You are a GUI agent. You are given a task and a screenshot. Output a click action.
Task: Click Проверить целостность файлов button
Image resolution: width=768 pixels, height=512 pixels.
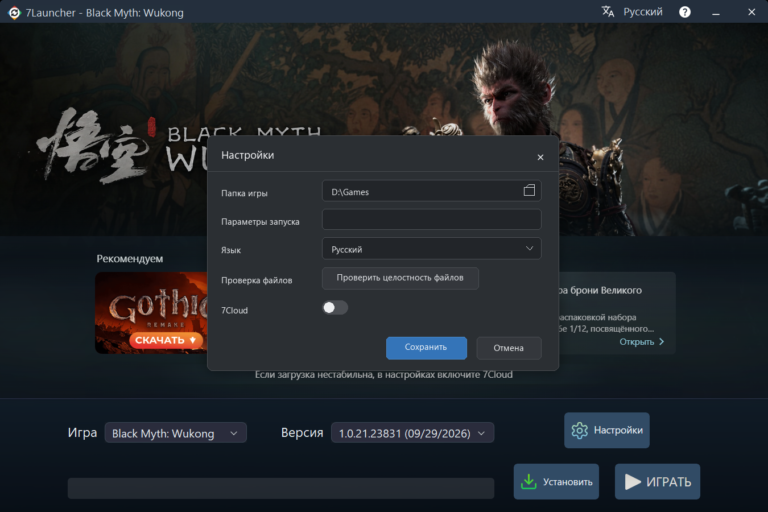[x=400, y=278]
